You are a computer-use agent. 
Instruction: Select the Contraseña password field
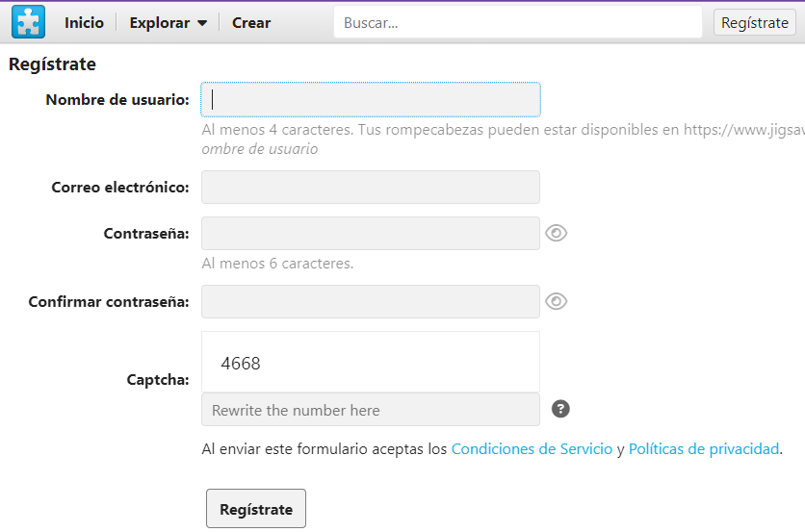pyautogui.click(x=371, y=233)
